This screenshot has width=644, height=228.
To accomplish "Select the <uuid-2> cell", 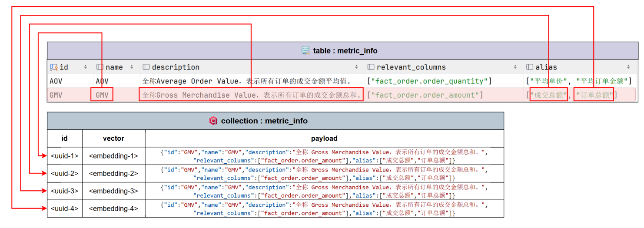I will pyautogui.click(x=65, y=173).
